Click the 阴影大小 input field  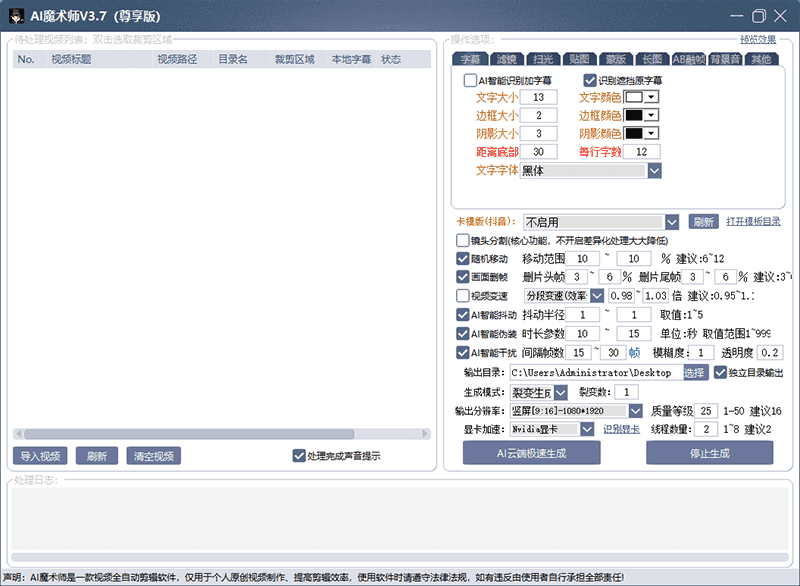point(538,134)
